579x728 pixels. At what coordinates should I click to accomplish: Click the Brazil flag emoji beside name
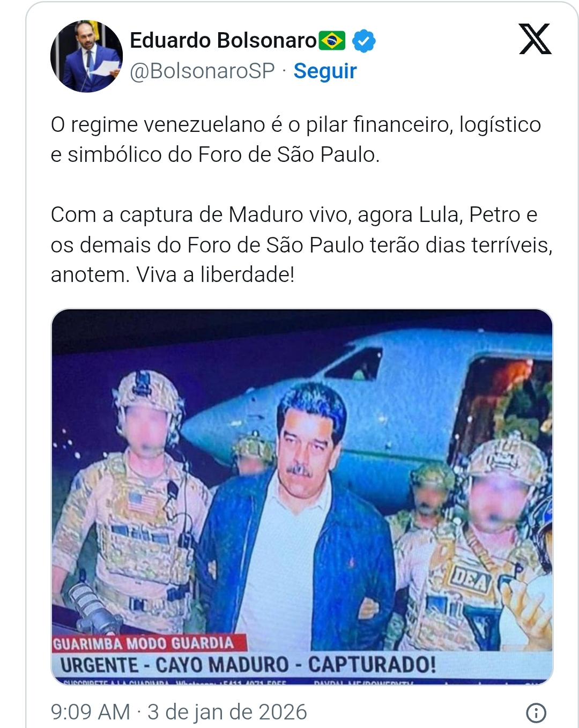[332, 41]
